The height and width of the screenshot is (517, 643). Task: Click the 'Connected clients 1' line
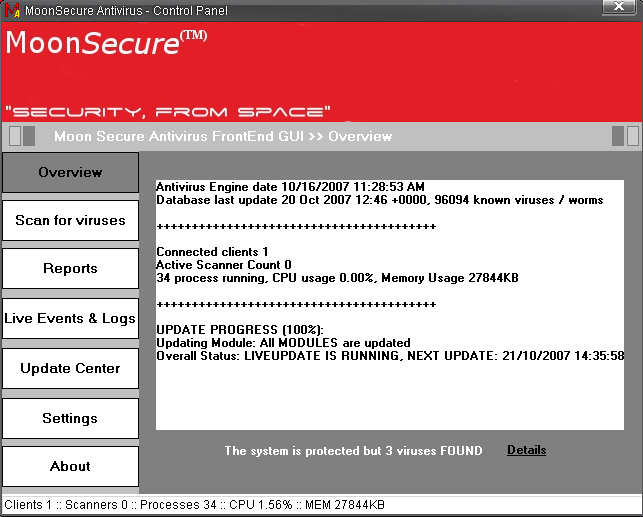point(212,252)
